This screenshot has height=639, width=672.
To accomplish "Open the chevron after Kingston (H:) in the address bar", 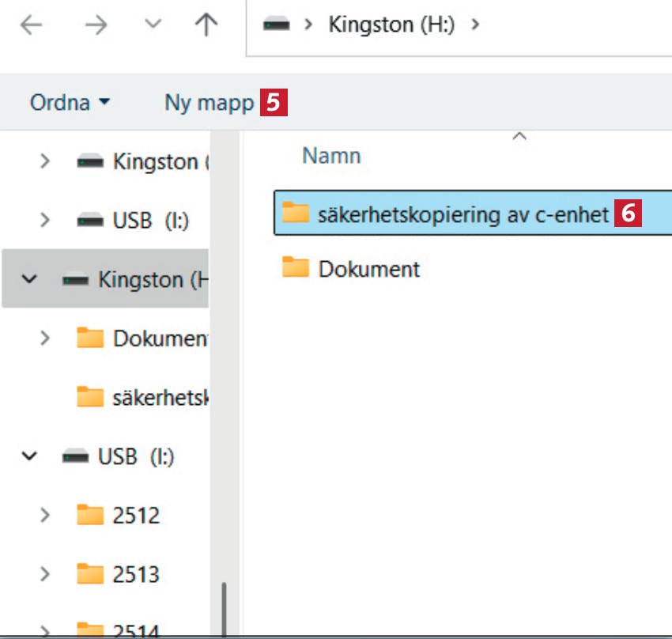I will coord(474,25).
